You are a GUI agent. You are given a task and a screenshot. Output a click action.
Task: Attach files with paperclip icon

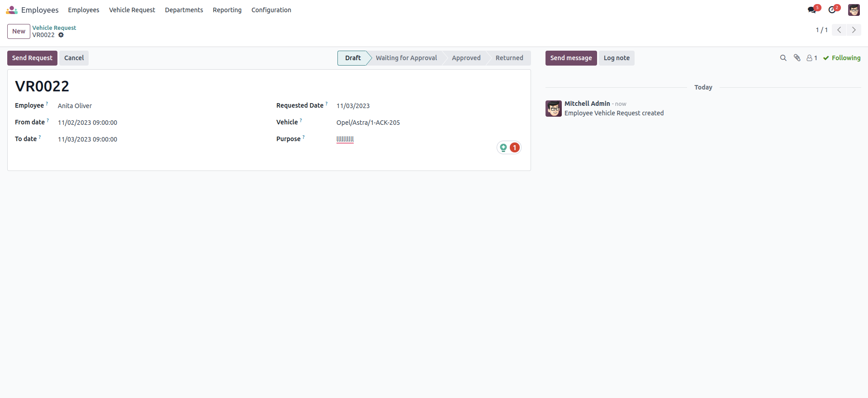click(x=797, y=58)
